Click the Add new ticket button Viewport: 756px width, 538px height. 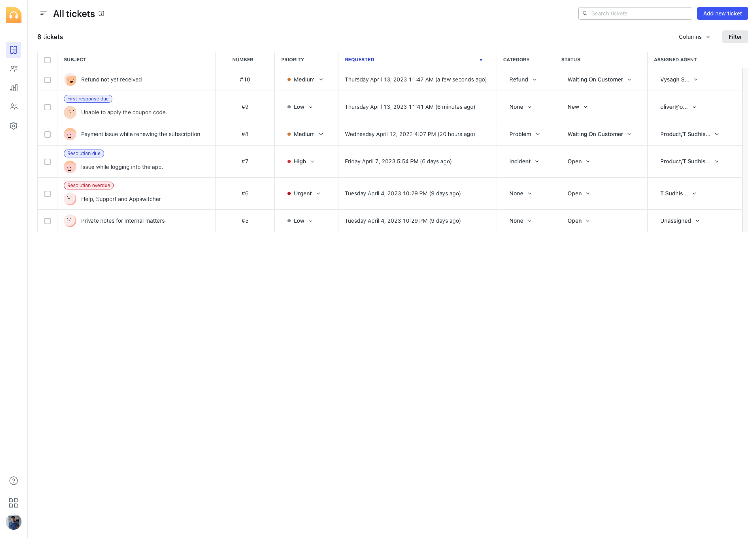coord(723,13)
